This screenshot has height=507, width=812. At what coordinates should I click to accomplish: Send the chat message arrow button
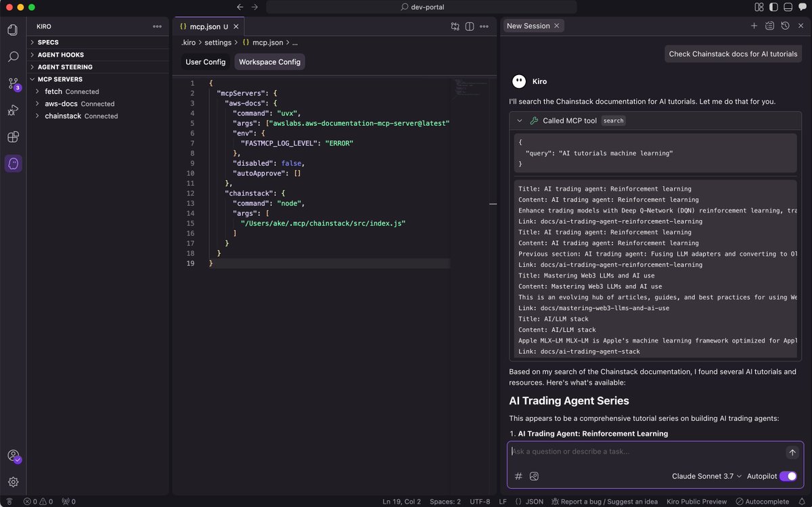792,452
